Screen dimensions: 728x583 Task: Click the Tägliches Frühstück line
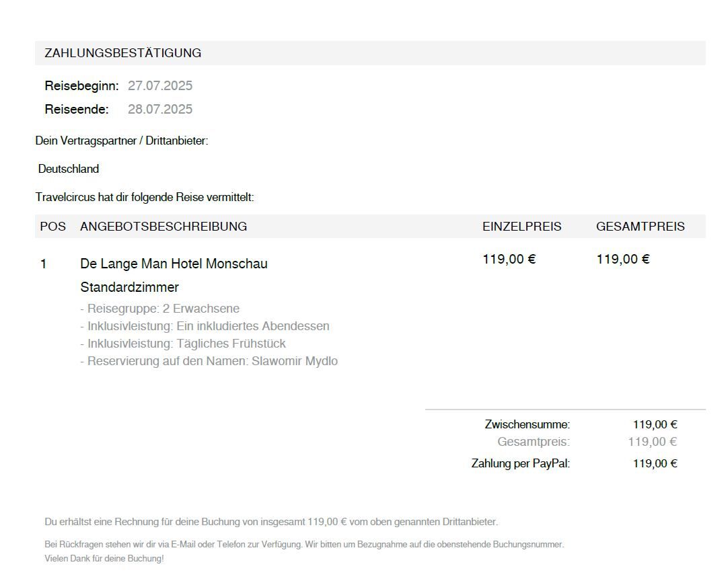tap(183, 344)
